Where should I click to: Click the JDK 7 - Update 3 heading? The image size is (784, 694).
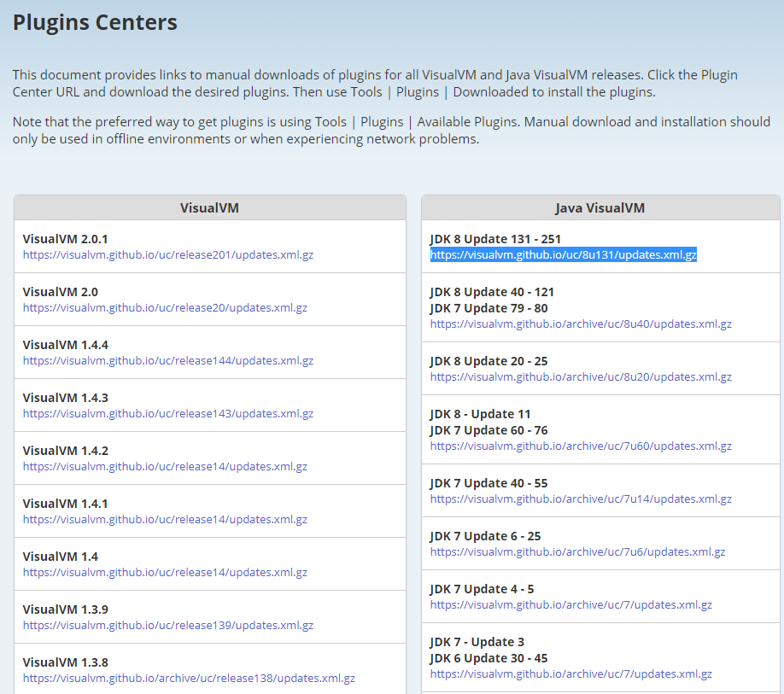[x=477, y=643]
